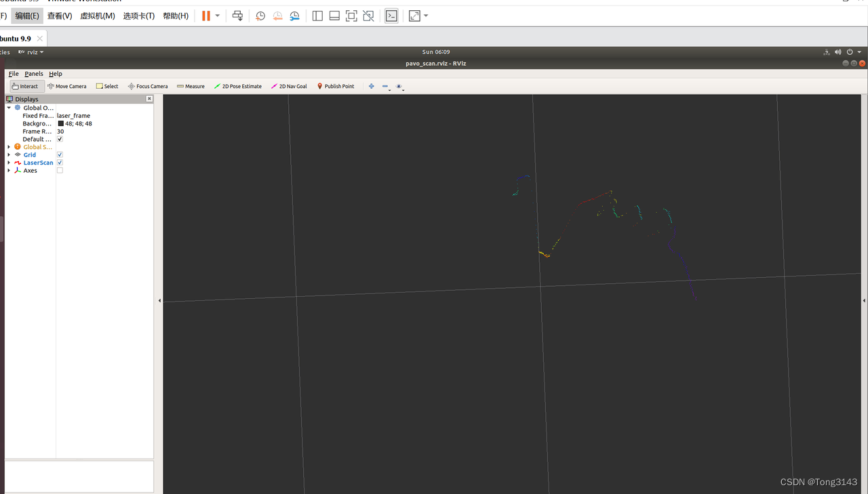The height and width of the screenshot is (494, 868).
Task: Click the Fixed Frame value laser_frame
Action: (x=73, y=116)
